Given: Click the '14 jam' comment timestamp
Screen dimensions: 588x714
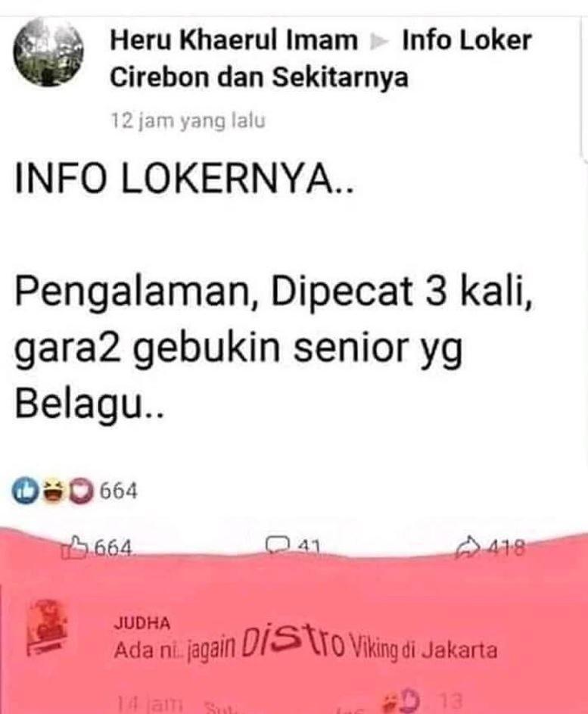Looking at the screenshot, I should 149,704.
